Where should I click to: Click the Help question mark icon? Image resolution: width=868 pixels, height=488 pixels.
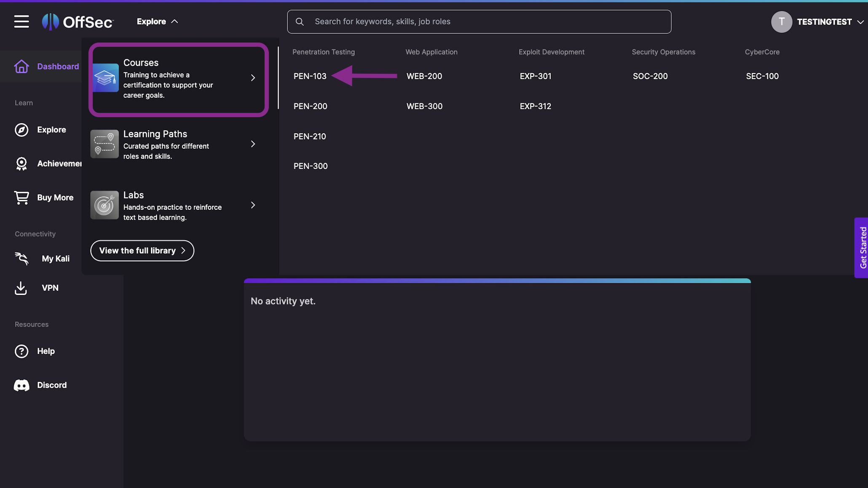[x=21, y=351]
